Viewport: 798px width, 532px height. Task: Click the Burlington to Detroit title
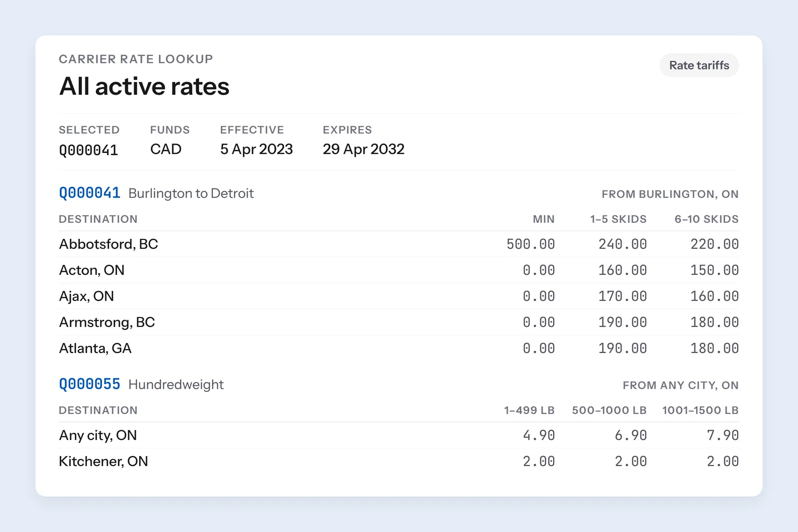point(191,193)
